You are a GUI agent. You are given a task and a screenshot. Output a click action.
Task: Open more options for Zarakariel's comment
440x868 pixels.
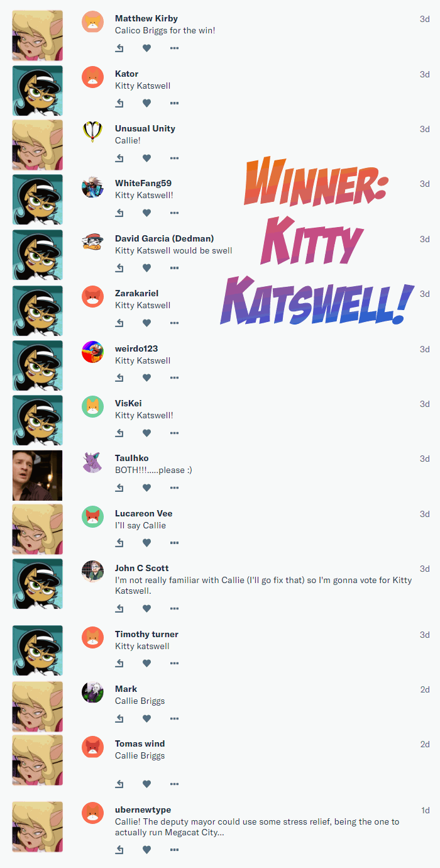click(x=174, y=323)
